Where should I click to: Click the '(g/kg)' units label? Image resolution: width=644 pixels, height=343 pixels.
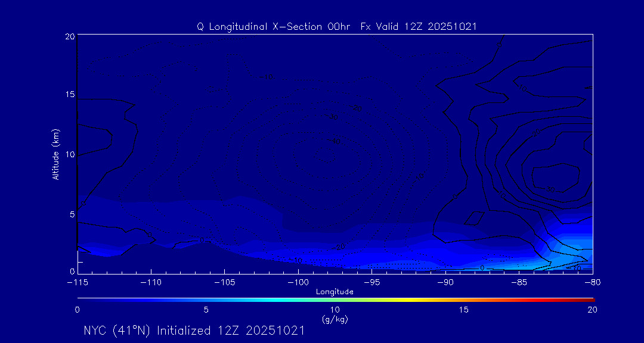[335, 319]
